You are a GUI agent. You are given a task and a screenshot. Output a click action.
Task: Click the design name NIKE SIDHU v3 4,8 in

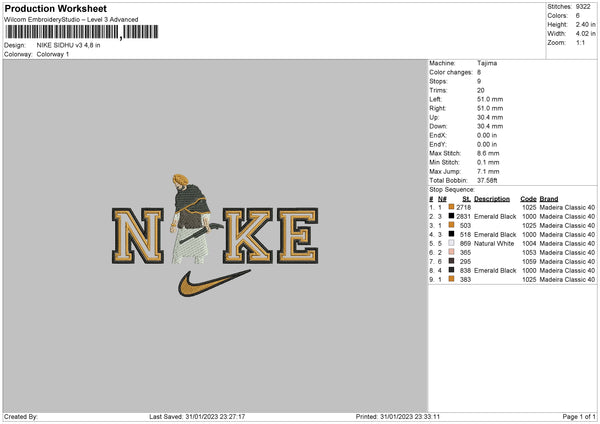pyautogui.click(x=68, y=45)
